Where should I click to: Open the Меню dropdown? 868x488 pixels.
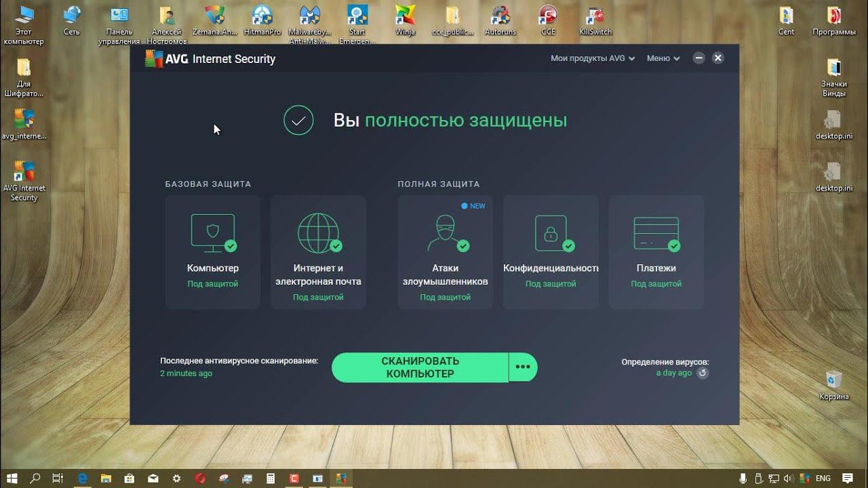pos(663,58)
